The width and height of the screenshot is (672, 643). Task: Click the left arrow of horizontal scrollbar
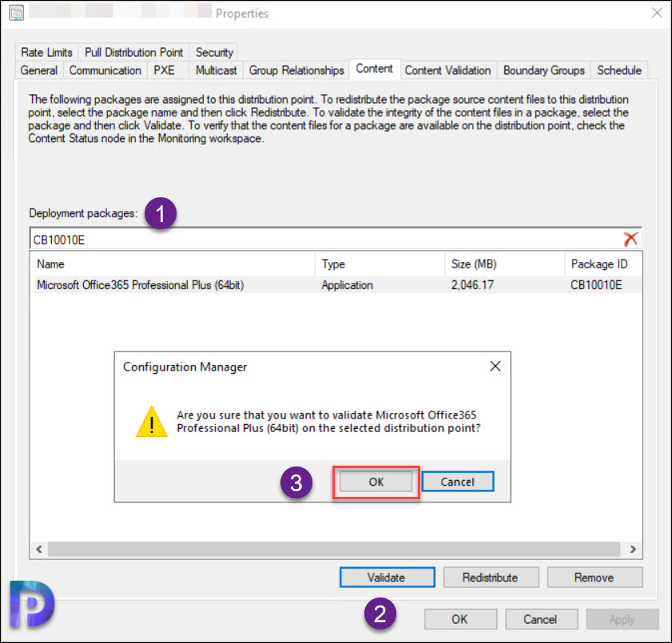pos(39,549)
